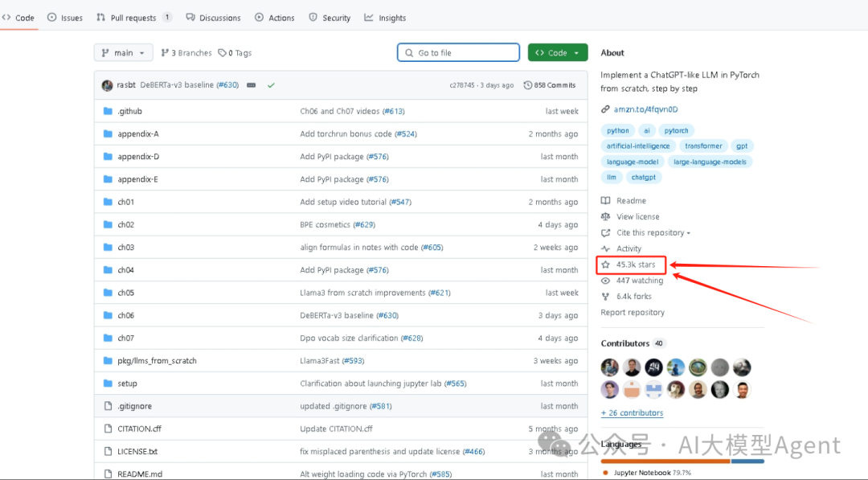Open the Issues tab

65,18
